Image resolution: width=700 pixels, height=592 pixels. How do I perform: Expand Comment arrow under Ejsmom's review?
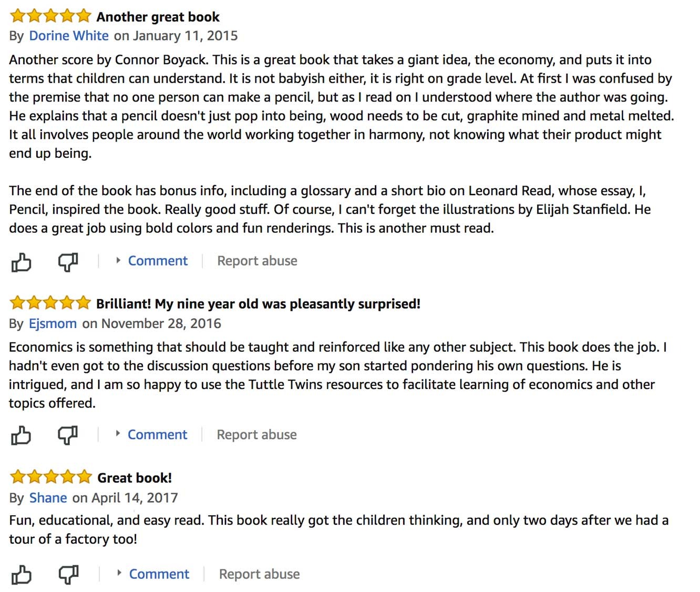tap(118, 434)
